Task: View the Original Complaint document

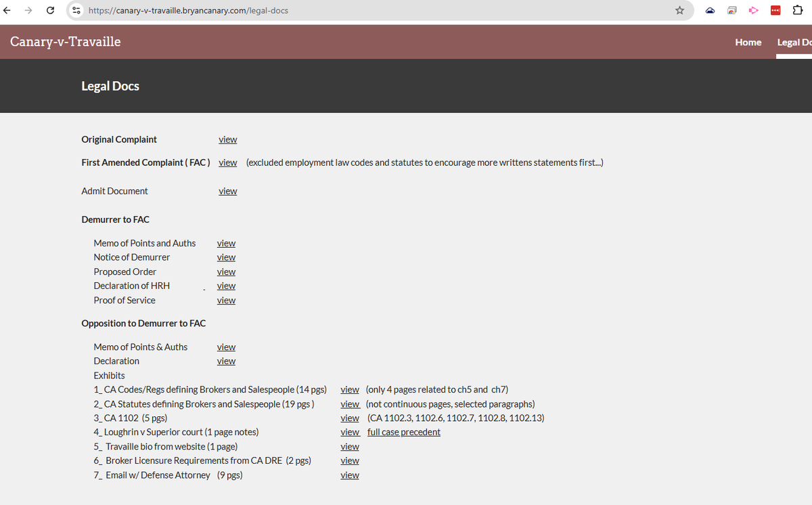Action: click(228, 139)
